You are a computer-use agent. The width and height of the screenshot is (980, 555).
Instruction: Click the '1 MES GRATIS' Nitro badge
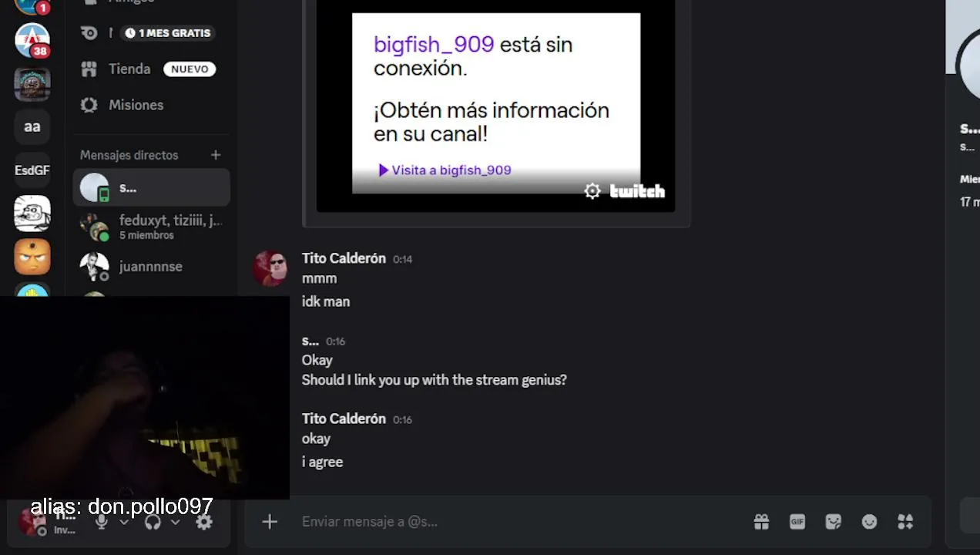pyautogui.click(x=168, y=33)
